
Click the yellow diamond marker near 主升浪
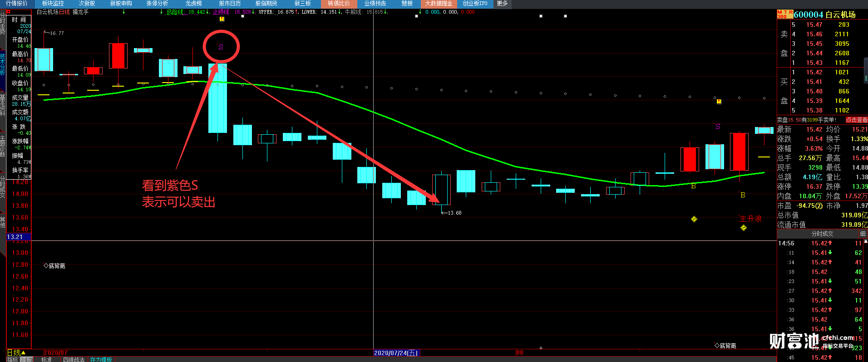(x=744, y=228)
